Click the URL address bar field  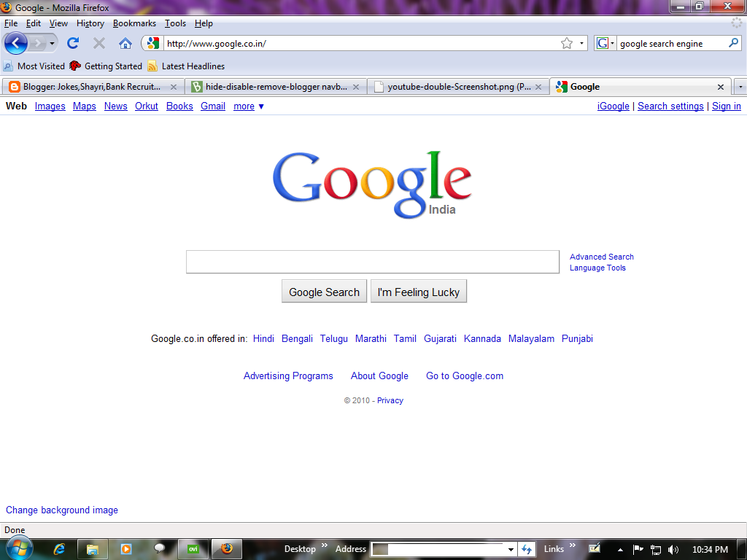click(x=361, y=43)
